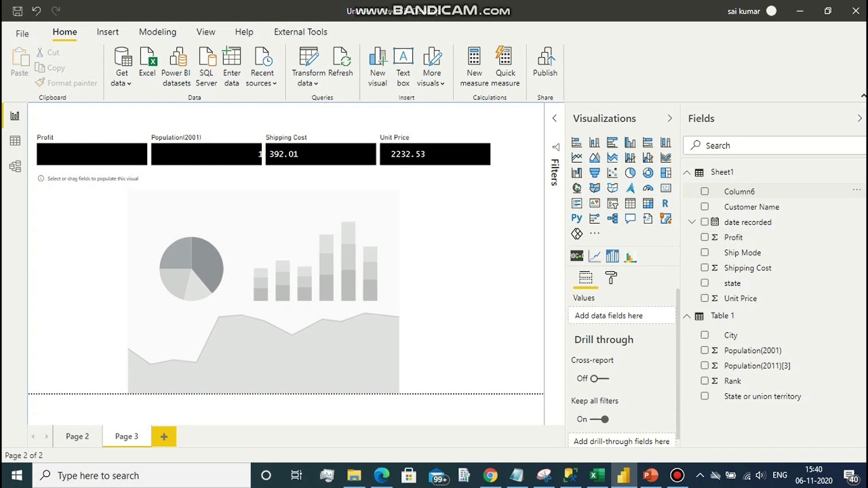
Task: Click Add drill-through fields here well
Action: coord(622,441)
